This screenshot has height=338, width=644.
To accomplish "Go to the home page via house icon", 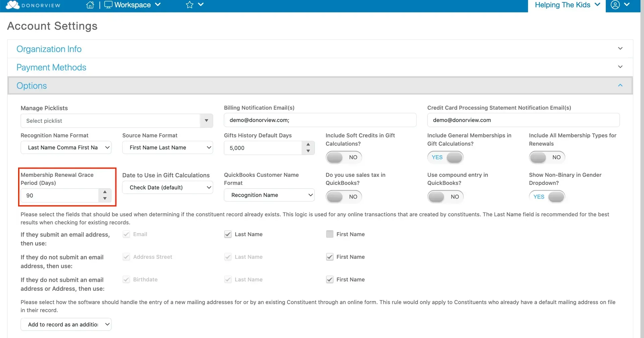I will [90, 5].
